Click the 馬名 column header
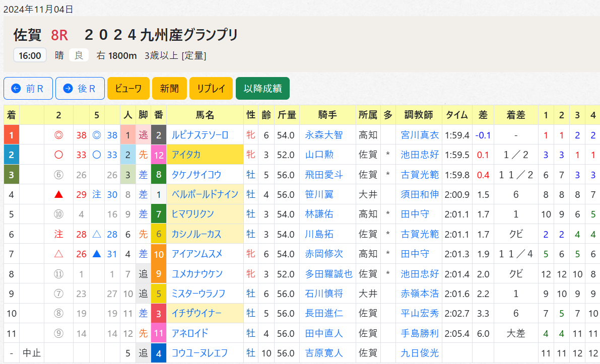This screenshot has width=600, height=364. (x=205, y=115)
